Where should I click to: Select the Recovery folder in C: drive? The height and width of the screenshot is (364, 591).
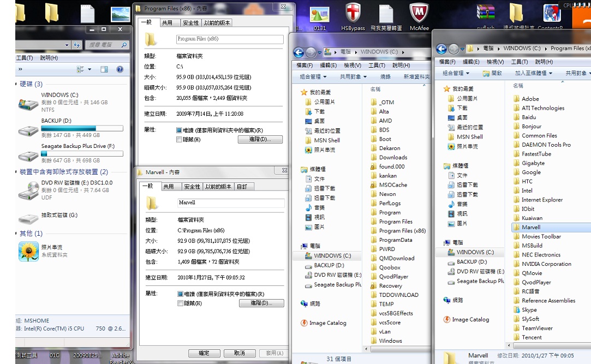(x=386, y=285)
